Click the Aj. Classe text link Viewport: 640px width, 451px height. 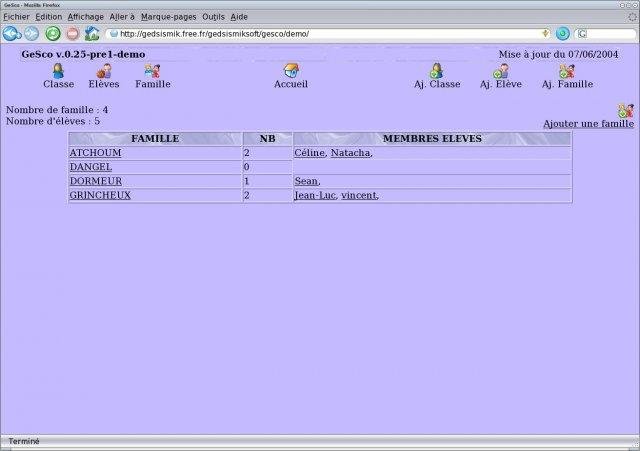437,84
